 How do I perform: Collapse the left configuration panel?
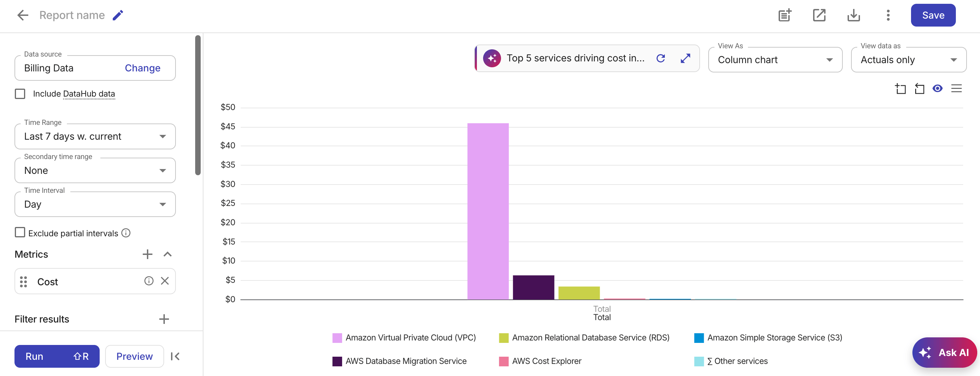click(x=176, y=356)
